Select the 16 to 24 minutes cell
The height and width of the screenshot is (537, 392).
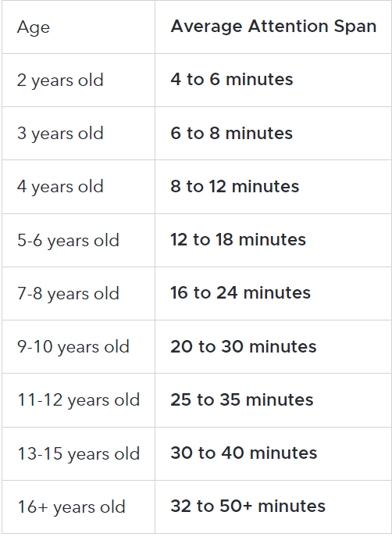coord(241,293)
